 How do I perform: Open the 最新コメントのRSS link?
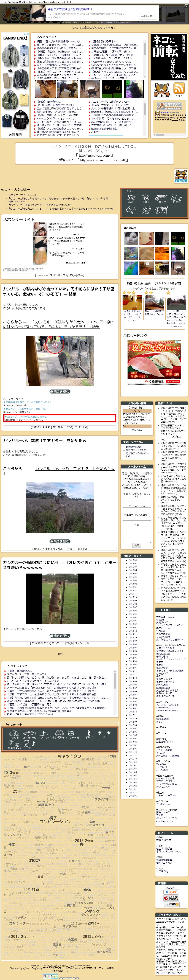tap(136, 450)
